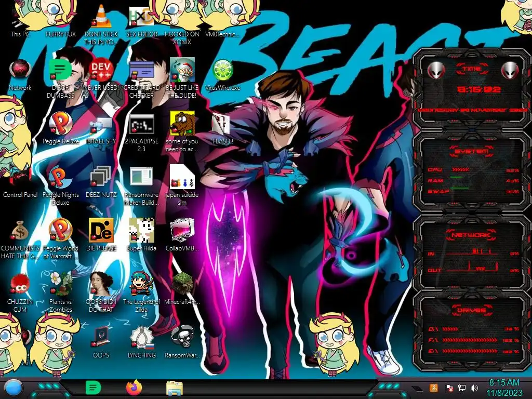Click the SYSTEM widget header
Viewport: 532px width, 399px height.
point(472,151)
